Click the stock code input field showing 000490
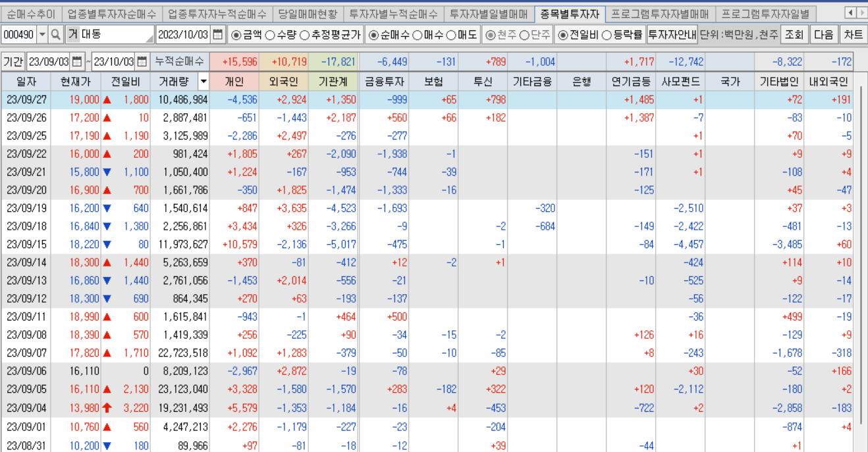 pyautogui.click(x=18, y=34)
